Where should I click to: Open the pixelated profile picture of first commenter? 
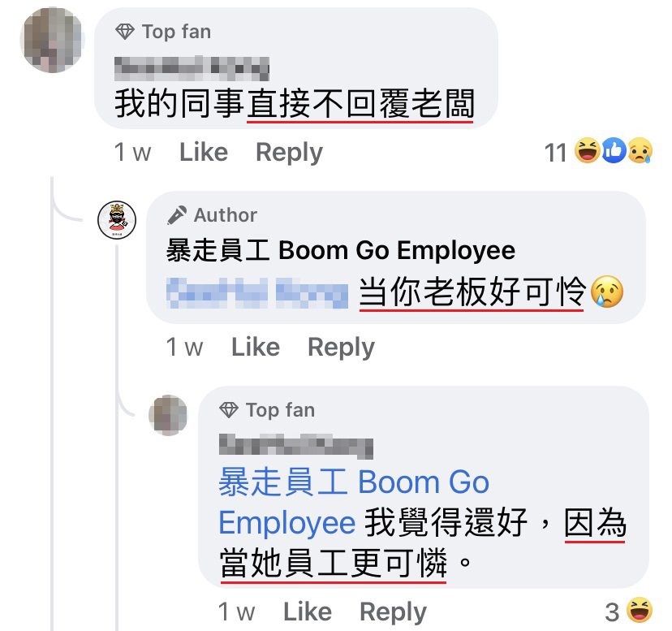coord(52,40)
